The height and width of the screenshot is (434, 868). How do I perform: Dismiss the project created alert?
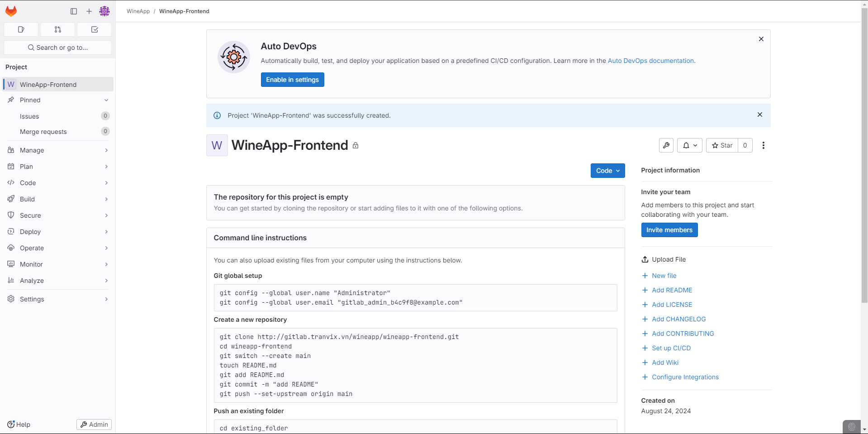point(760,115)
